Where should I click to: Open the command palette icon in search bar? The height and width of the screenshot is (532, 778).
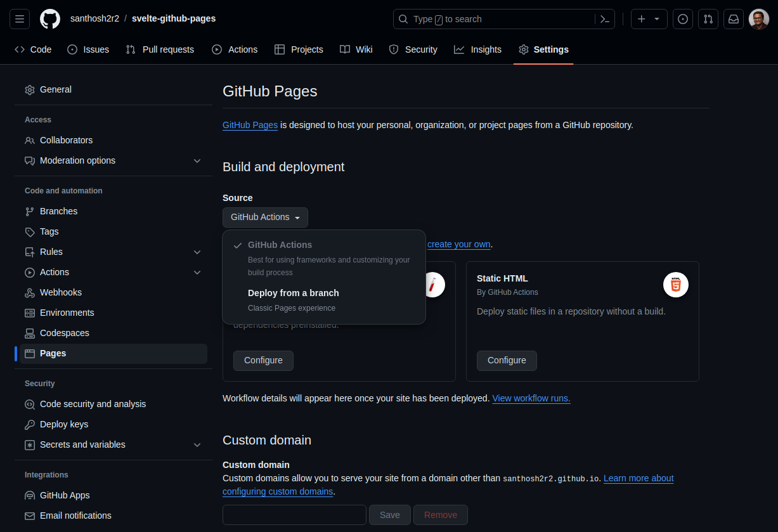coord(604,18)
